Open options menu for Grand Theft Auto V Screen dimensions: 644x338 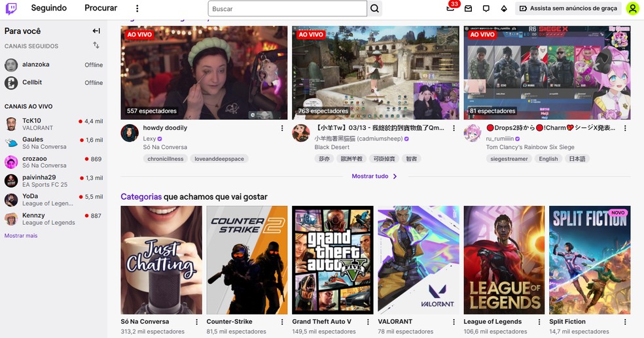[x=368, y=322]
